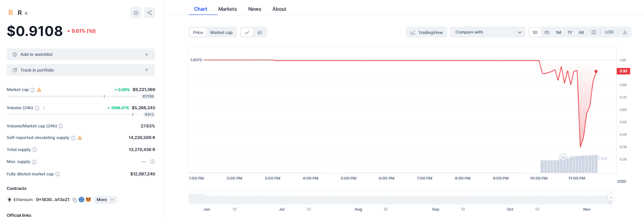The image size is (644, 218).
Task: Star this coin as a favorite
Action: 136,13
